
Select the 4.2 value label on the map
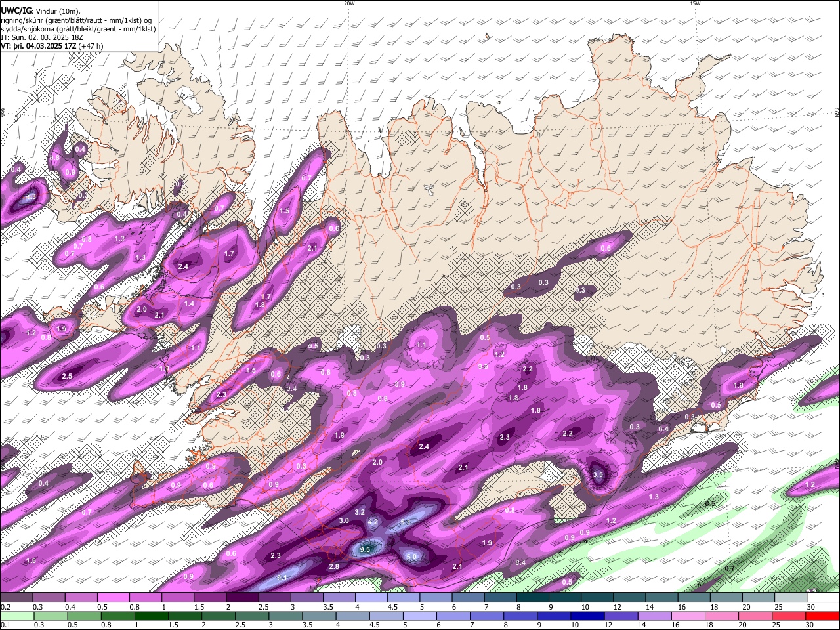point(373,522)
